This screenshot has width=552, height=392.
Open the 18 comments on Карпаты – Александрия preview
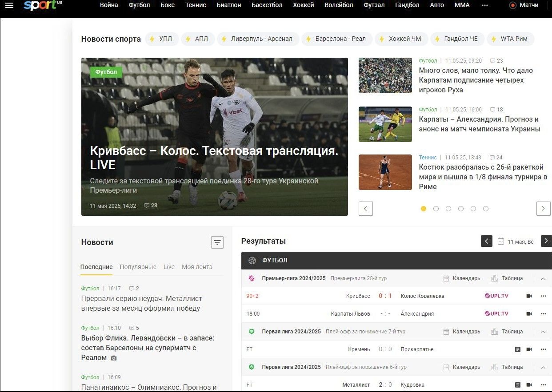(496, 110)
